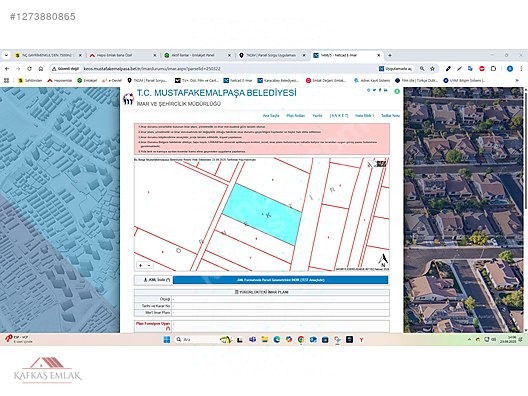528x396 pixels.
Task: Open the 'Tadilat Notu' menu item
Action: 390,116
